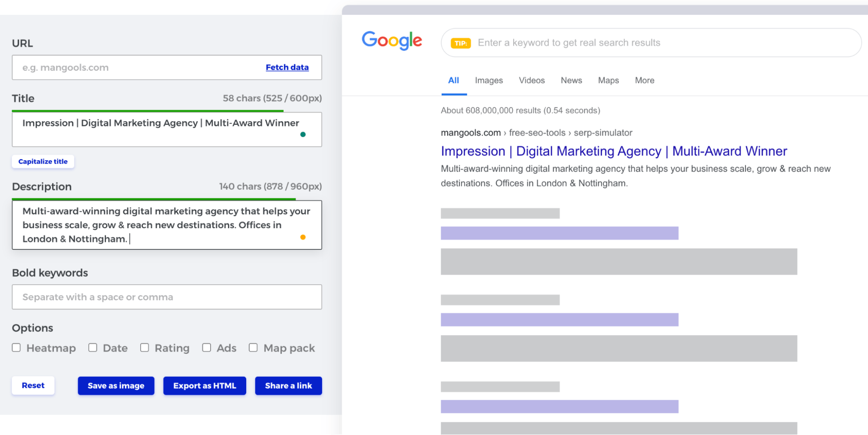
Task: Click the Bold keywords label
Action: 50,273
